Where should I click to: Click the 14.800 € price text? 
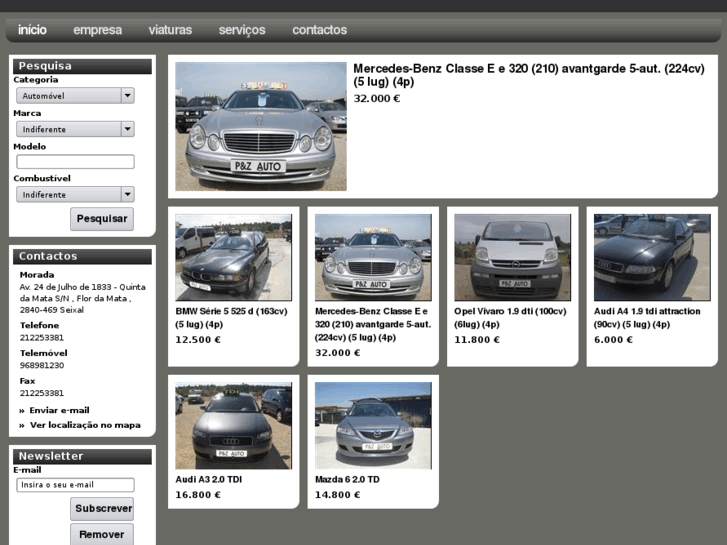338,495
